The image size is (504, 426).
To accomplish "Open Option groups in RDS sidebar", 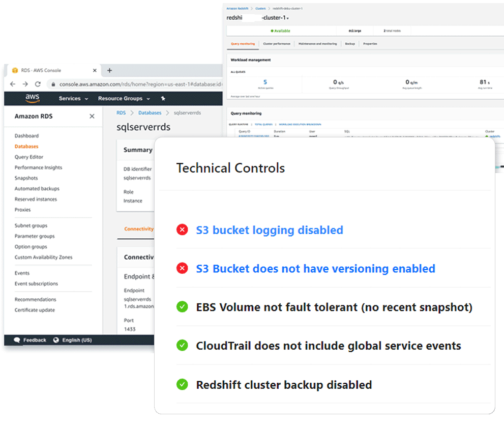I will (31, 247).
